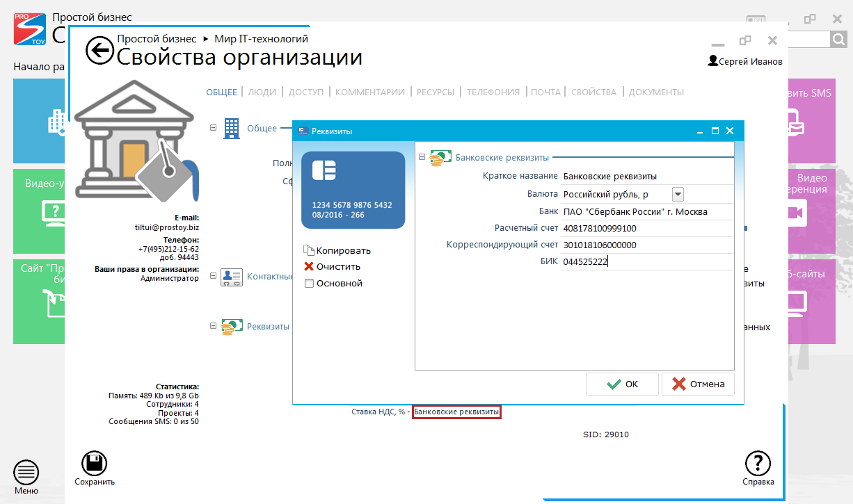
Task: Click the Банковские реквизиты link below dialog
Action: [456, 412]
